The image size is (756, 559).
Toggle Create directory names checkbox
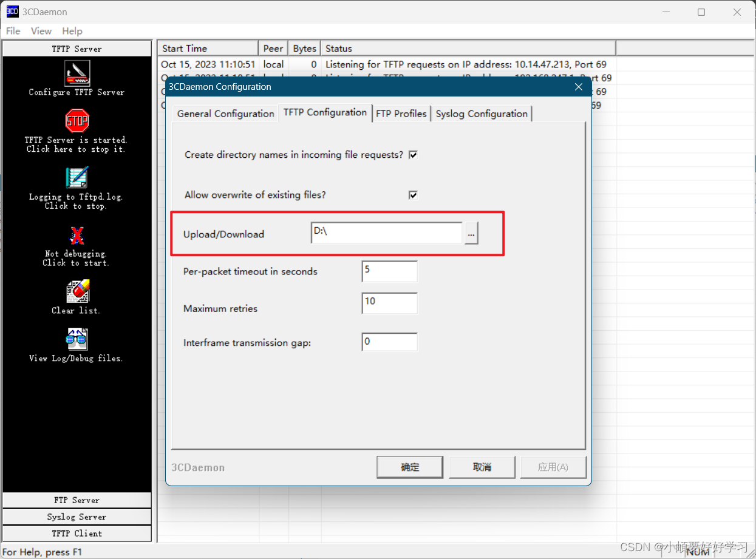pyautogui.click(x=414, y=155)
